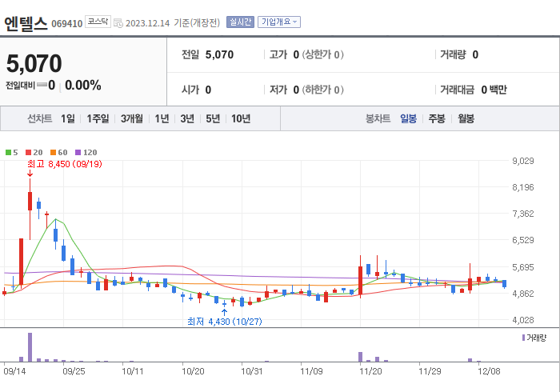Image resolution: width=560 pixels, height=392 pixels.
Task: Click the 하한가 0 lower limit text
Action: pos(323,90)
